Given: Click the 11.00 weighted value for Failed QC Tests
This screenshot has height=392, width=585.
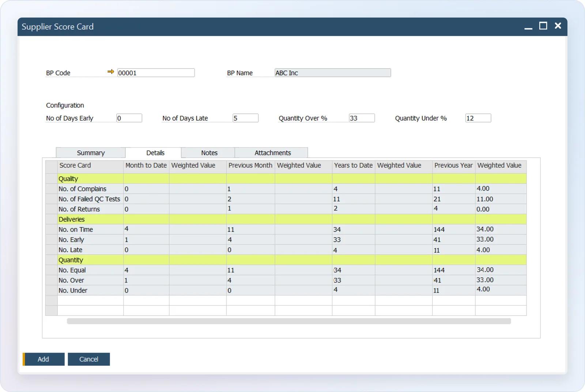Looking at the screenshot, I should pos(485,199).
